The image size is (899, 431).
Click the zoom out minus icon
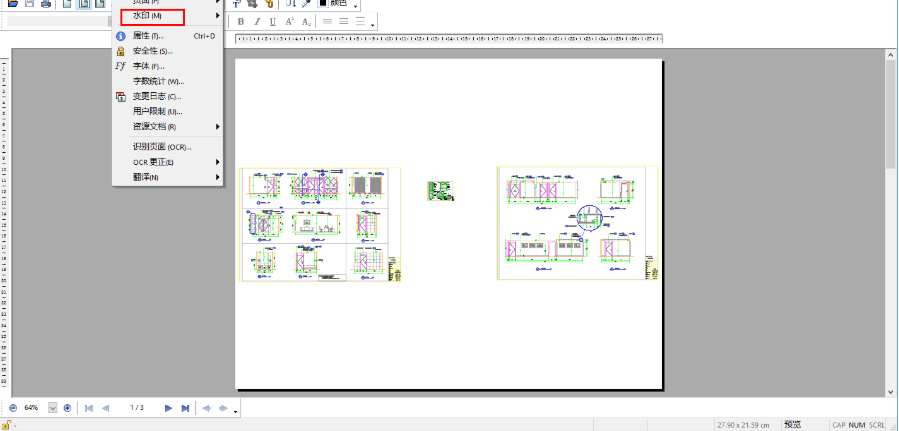point(13,408)
